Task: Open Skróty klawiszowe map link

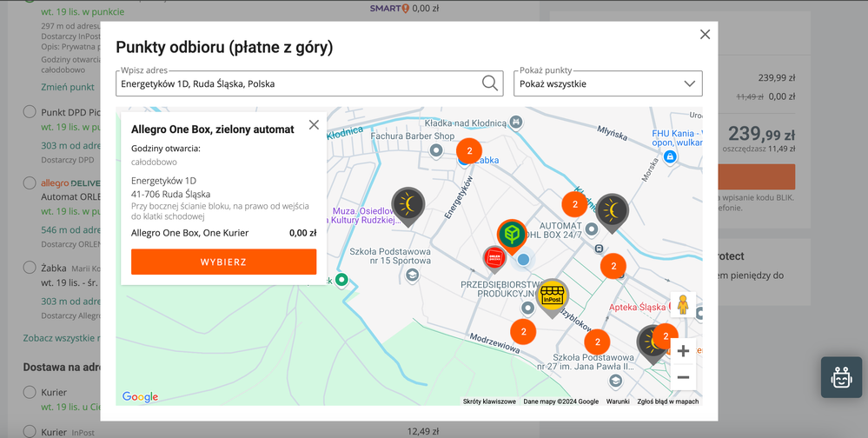Action: (489, 401)
